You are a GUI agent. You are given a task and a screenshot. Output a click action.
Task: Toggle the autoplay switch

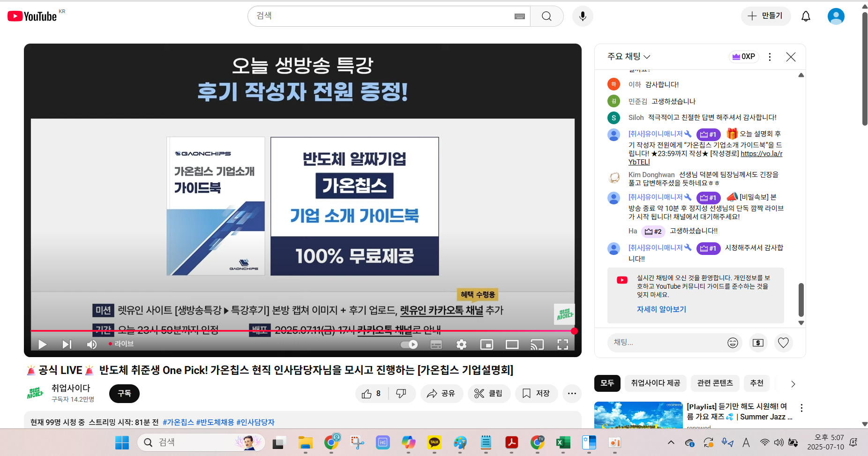coord(409,344)
